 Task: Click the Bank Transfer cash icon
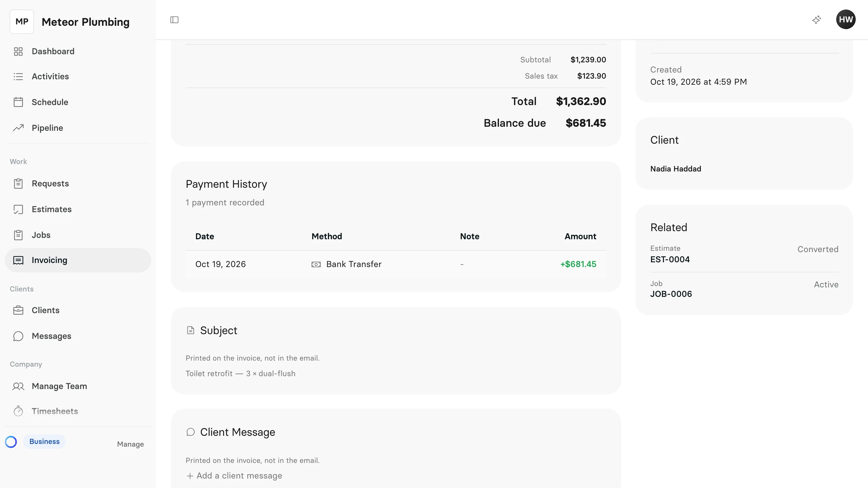pyautogui.click(x=316, y=264)
